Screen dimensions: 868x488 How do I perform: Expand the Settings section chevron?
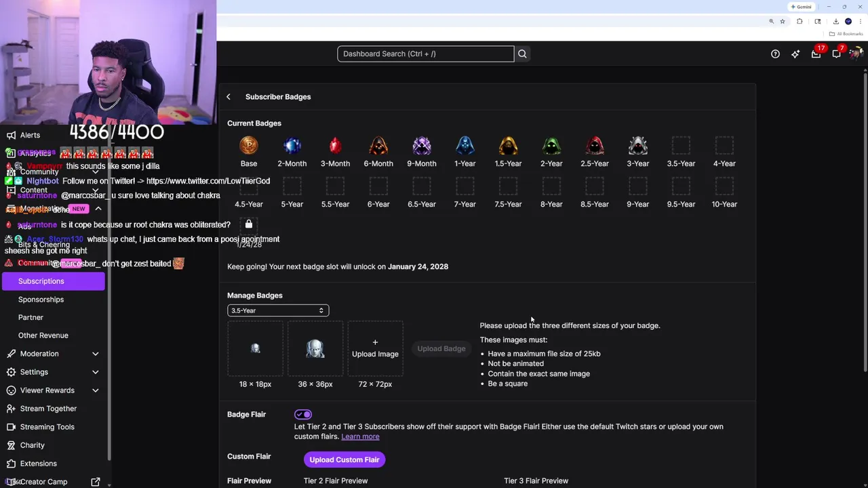click(x=96, y=372)
